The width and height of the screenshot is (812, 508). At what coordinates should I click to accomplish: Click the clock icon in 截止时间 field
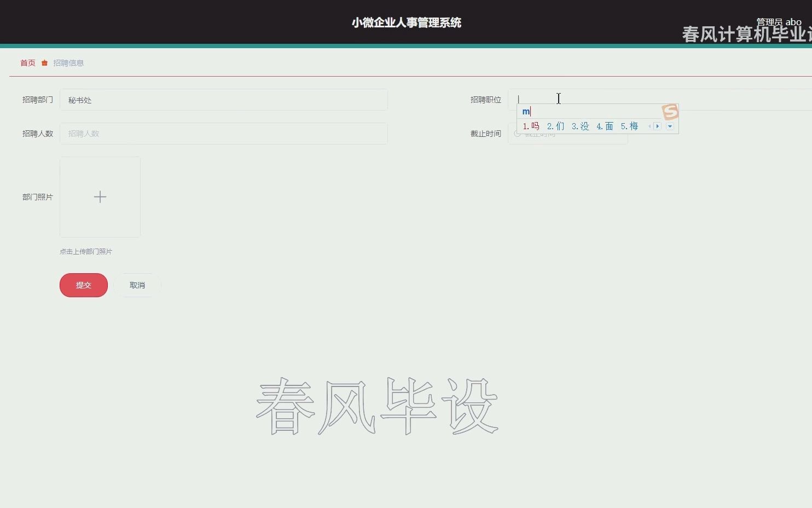tap(517, 134)
